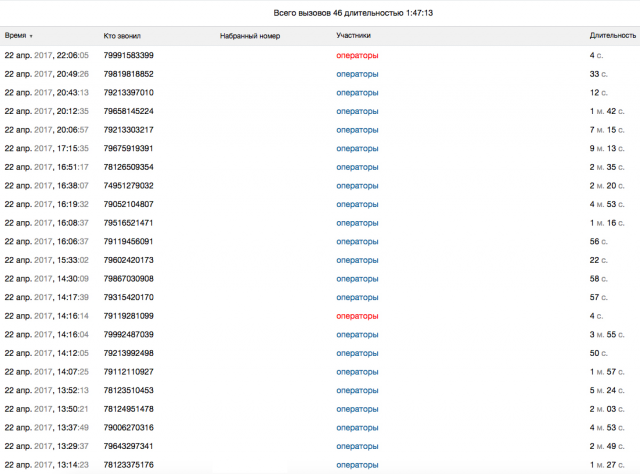The image size is (640, 474).
Task: Select caller number 79675919391
Action: (x=129, y=148)
